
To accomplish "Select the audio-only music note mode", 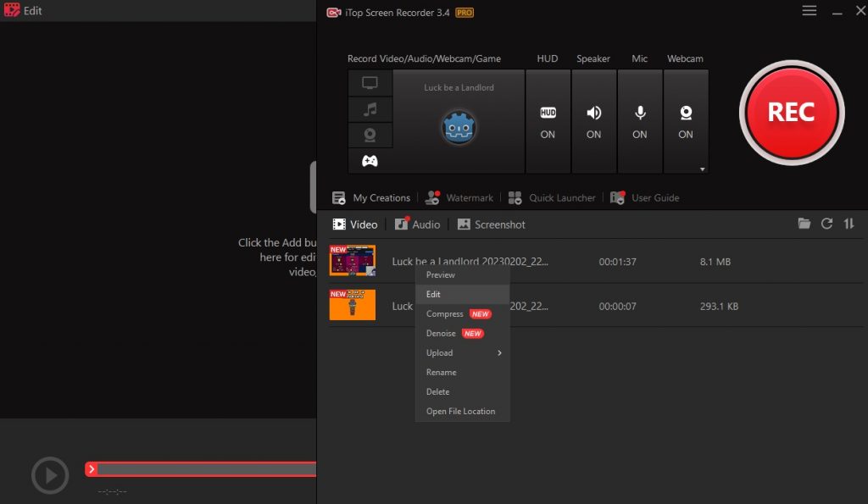I will 370,109.
